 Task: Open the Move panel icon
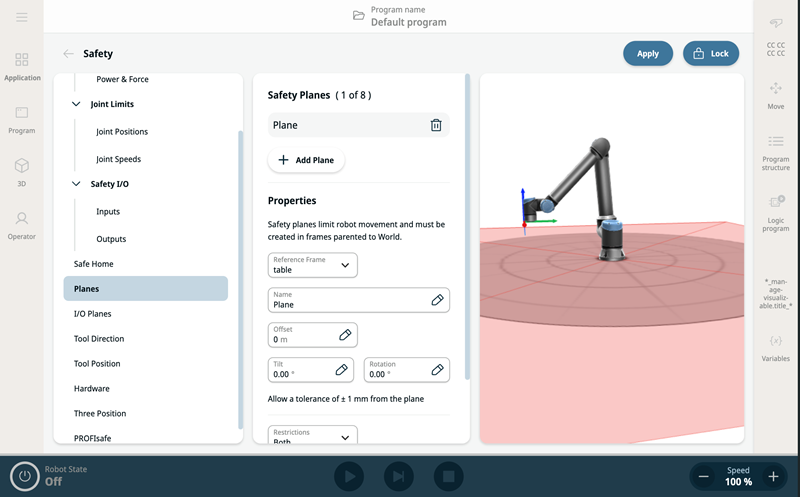[x=776, y=88]
